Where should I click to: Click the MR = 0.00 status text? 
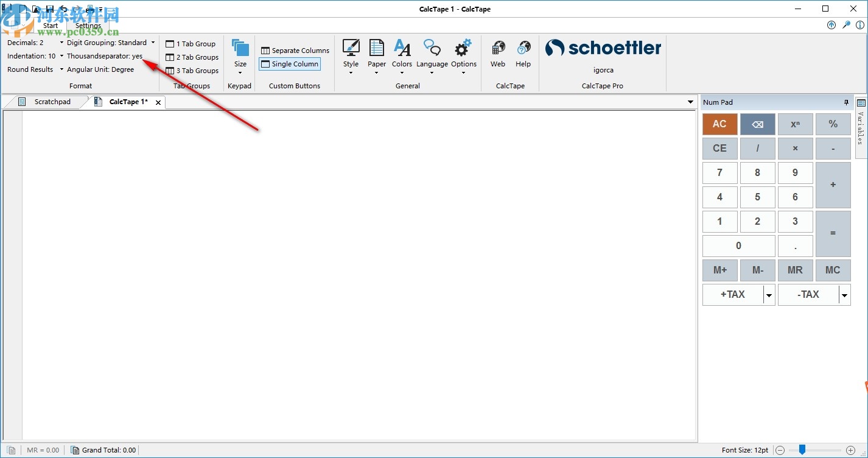click(43, 450)
